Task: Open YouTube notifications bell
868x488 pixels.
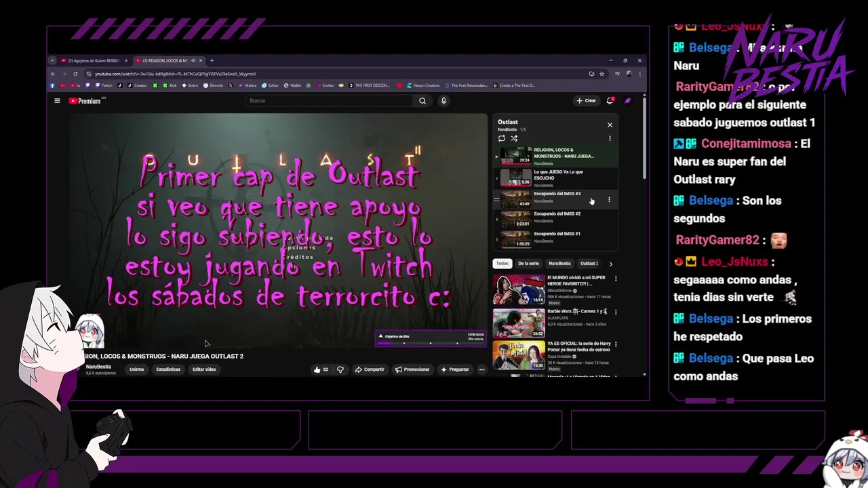Action: [610, 101]
